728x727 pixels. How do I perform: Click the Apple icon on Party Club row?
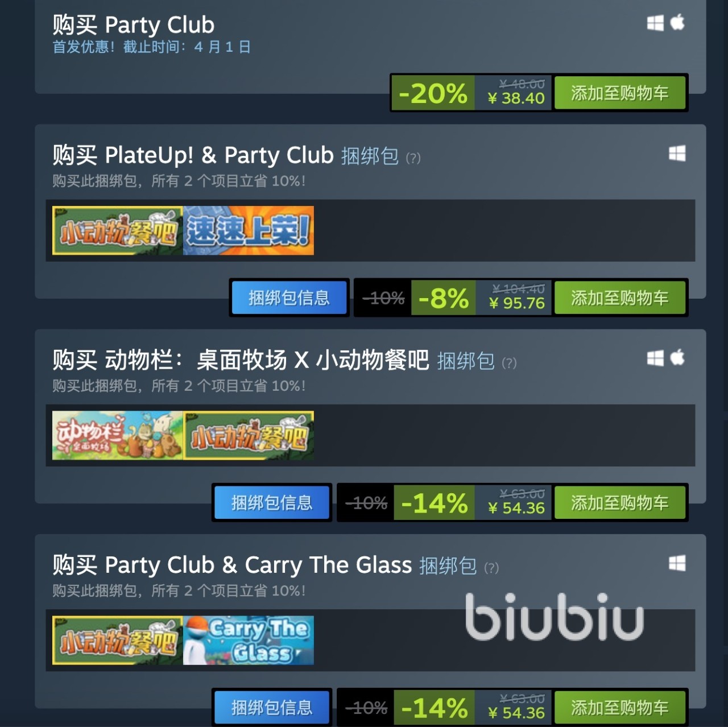point(677,22)
